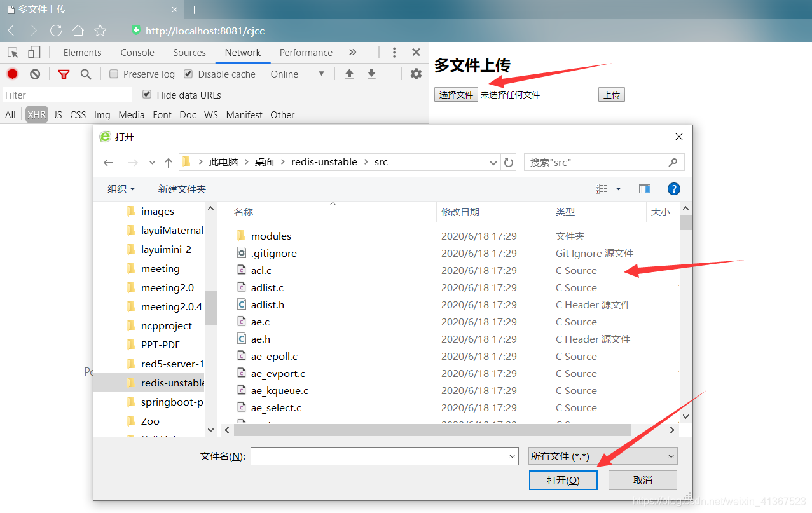Show more DevTools tabs chevron
The width and height of the screenshot is (812, 513).
[x=353, y=52]
